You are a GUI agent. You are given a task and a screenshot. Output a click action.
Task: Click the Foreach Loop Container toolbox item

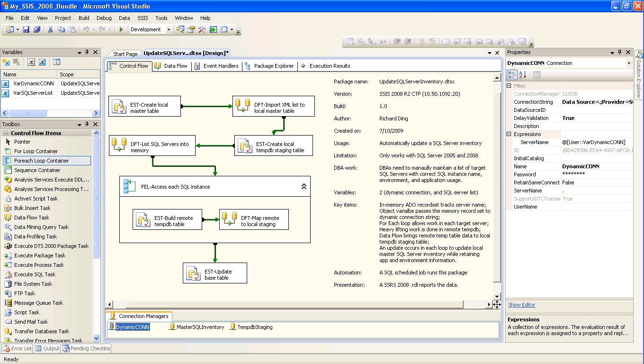click(x=47, y=161)
